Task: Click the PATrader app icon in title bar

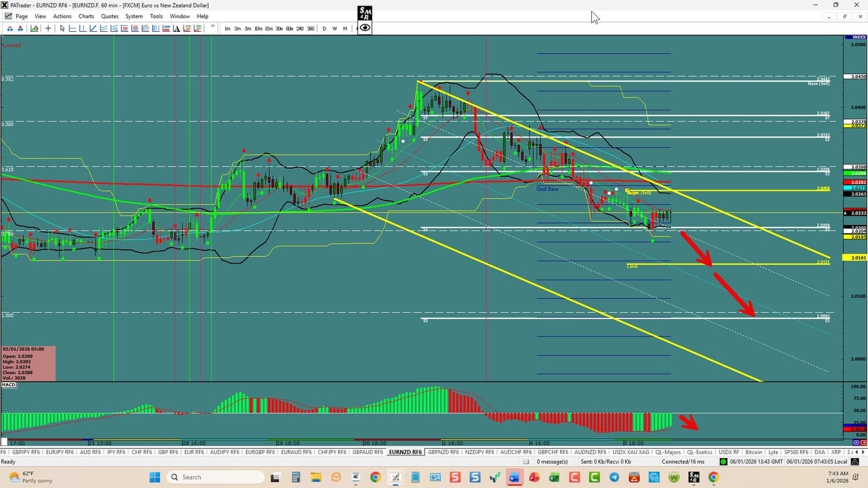Action: point(5,5)
